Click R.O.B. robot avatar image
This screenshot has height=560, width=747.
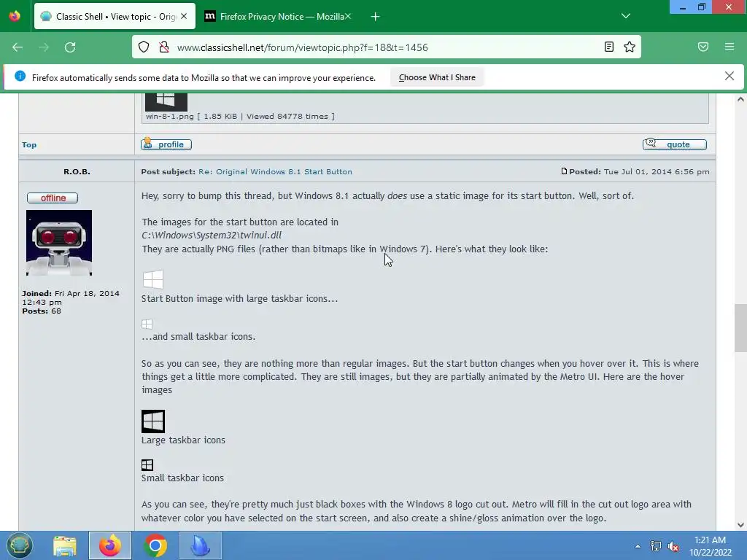click(59, 243)
